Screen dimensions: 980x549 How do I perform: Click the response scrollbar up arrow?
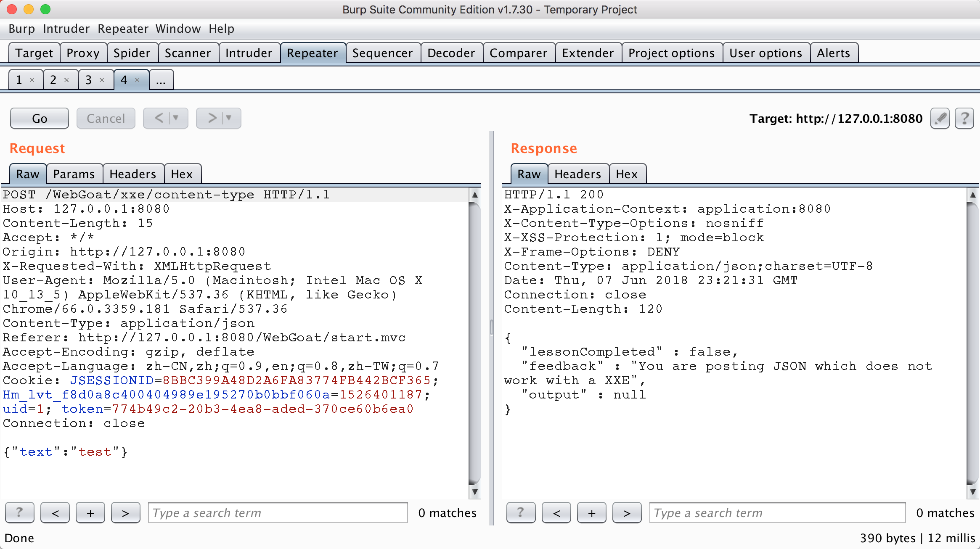click(973, 195)
